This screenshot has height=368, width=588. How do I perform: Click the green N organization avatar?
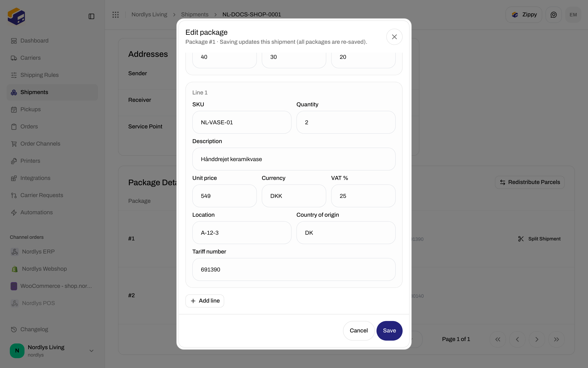click(x=17, y=350)
